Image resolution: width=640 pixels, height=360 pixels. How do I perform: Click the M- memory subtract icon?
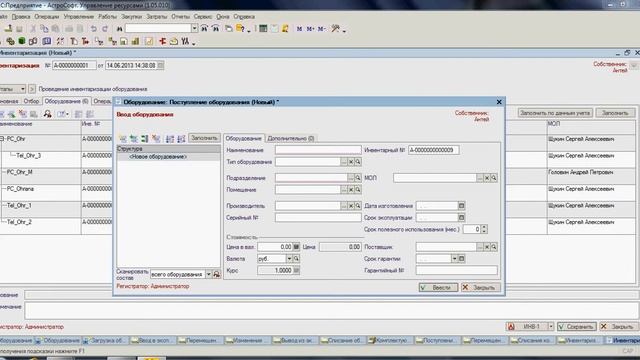pyautogui.click(x=322, y=29)
